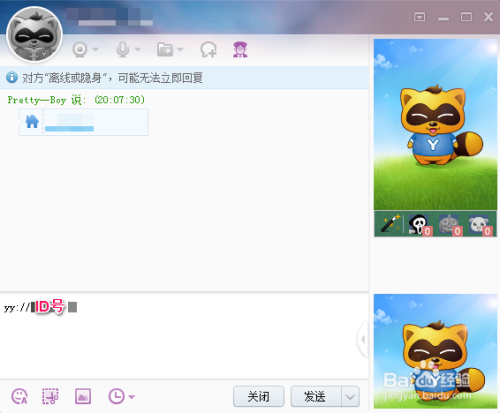Focus the message input box

coord(184,335)
